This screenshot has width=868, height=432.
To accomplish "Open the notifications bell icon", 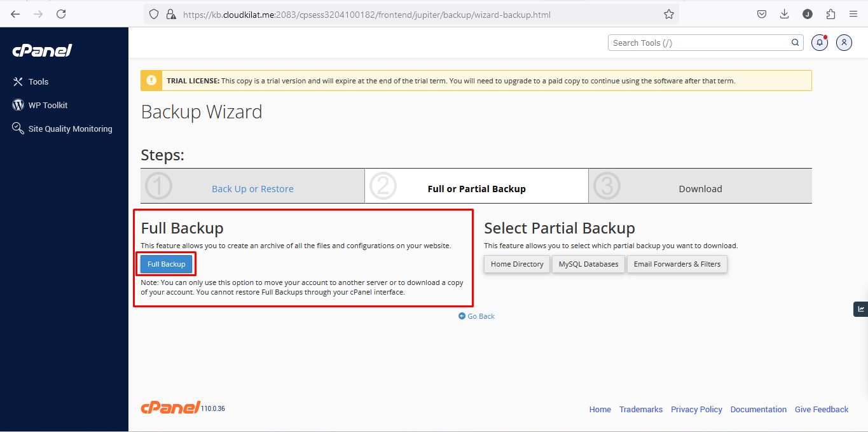I will 819,43.
